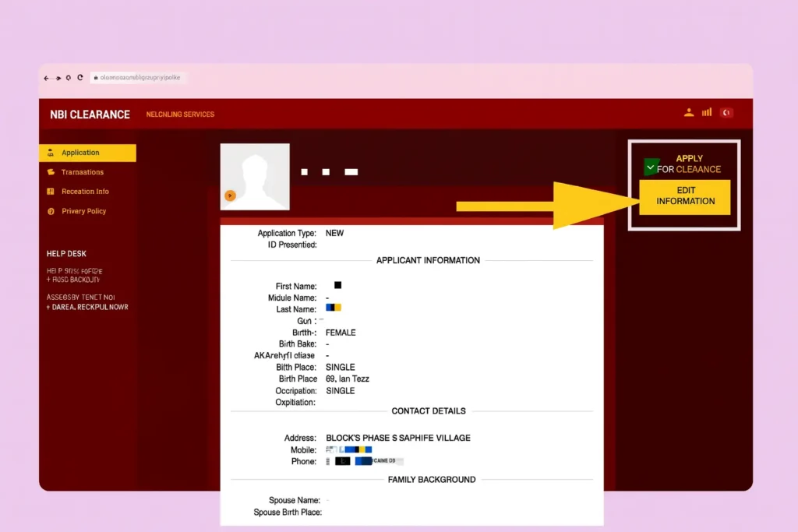Image resolution: width=798 pixels, height=532 pixels.
Task: Select the red NBI emblem icon top right
Action: (726, 112)
